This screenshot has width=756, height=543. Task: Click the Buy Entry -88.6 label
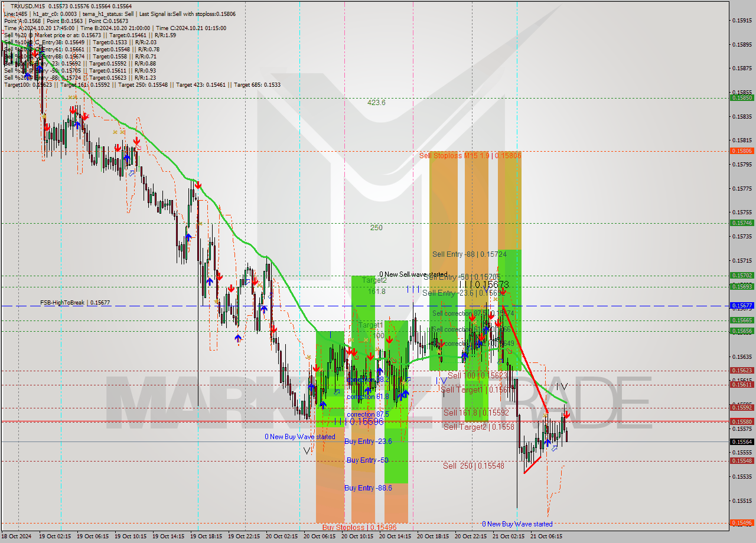[368, 488]
